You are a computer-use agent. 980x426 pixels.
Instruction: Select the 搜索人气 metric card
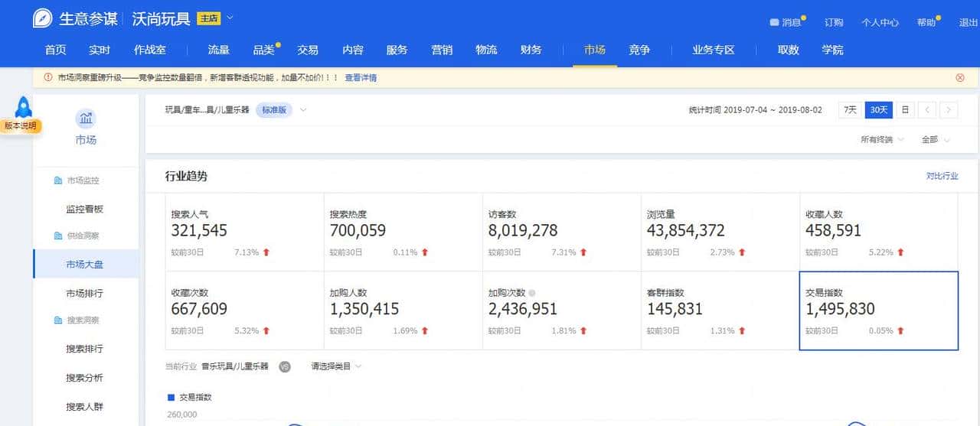(x=244, y=233)
